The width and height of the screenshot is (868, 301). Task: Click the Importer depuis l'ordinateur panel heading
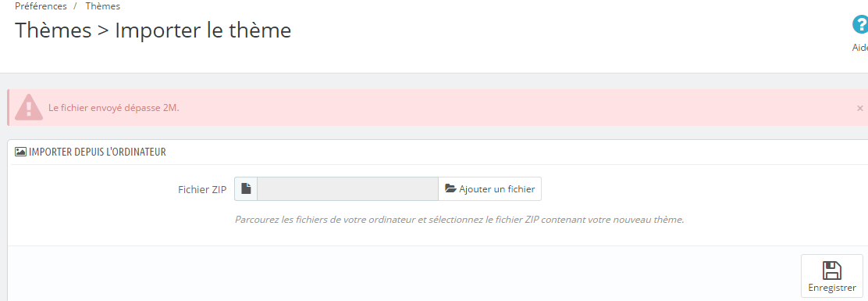(98, 152)
